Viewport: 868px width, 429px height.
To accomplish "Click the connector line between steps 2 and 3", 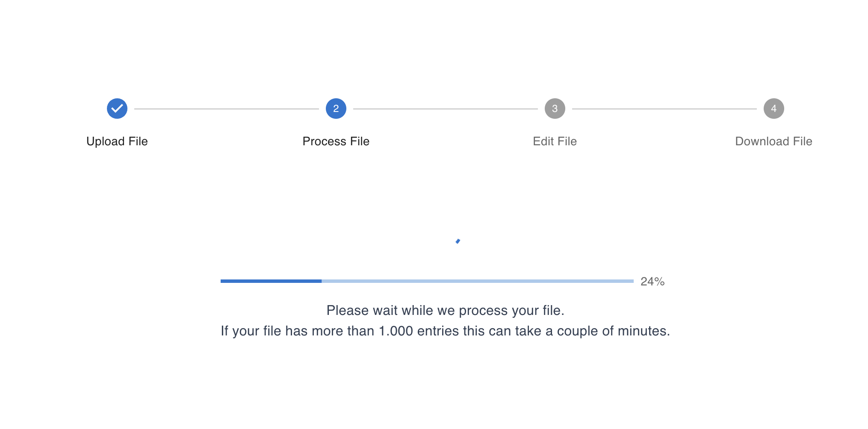I will coord(446,109).
